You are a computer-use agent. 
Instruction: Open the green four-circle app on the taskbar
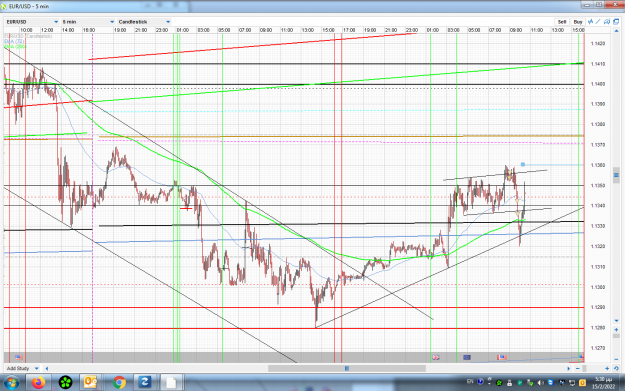(x=65, y=383)
